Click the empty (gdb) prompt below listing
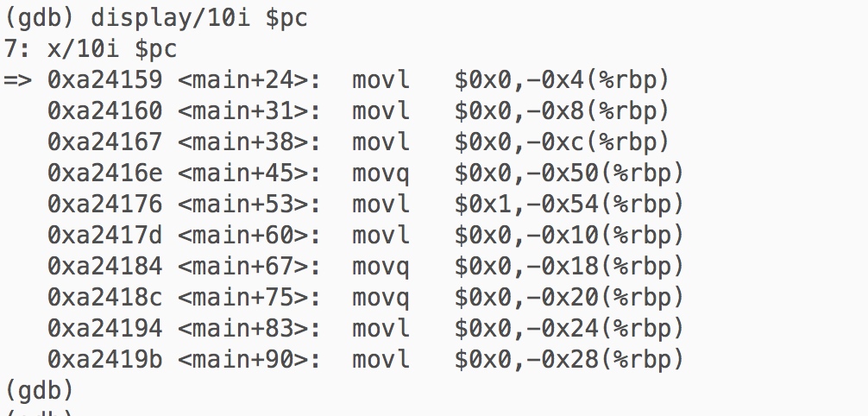Image resolution: width=868 pixels, height=416 pixels. tap(40, 390)
